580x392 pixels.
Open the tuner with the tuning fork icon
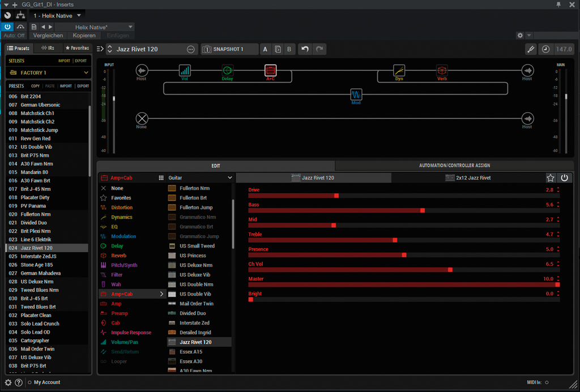click(x=531, y=49)
